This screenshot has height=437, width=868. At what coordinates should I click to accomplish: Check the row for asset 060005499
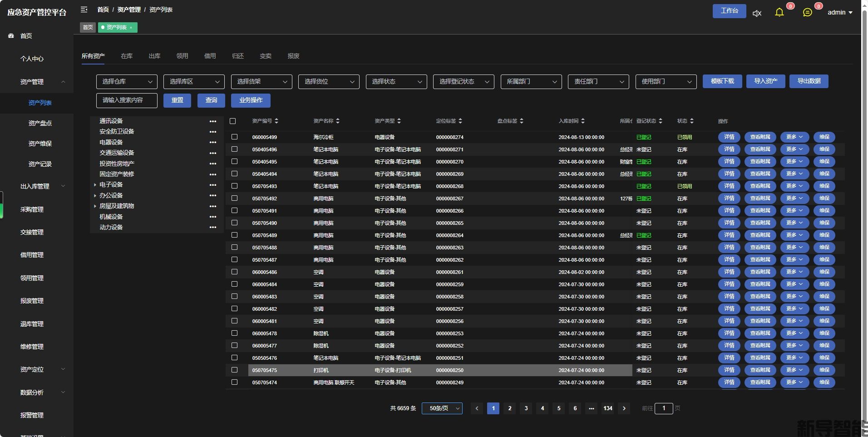235,137
